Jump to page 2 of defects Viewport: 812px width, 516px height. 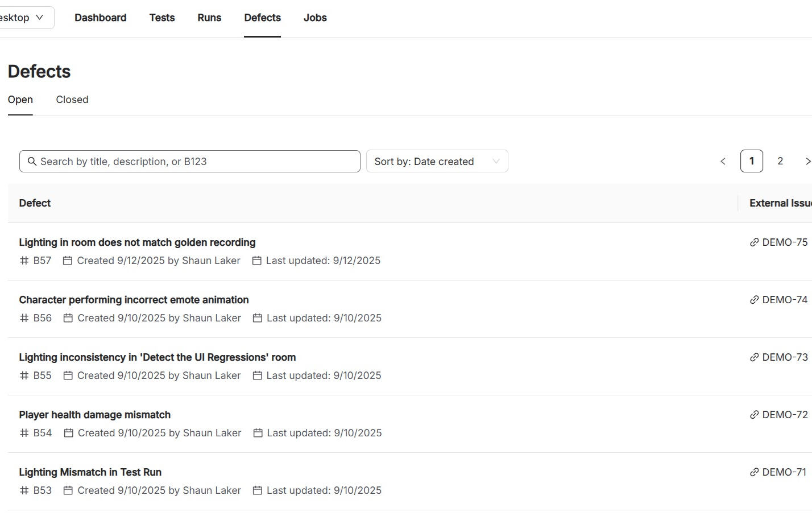(780, 162)
